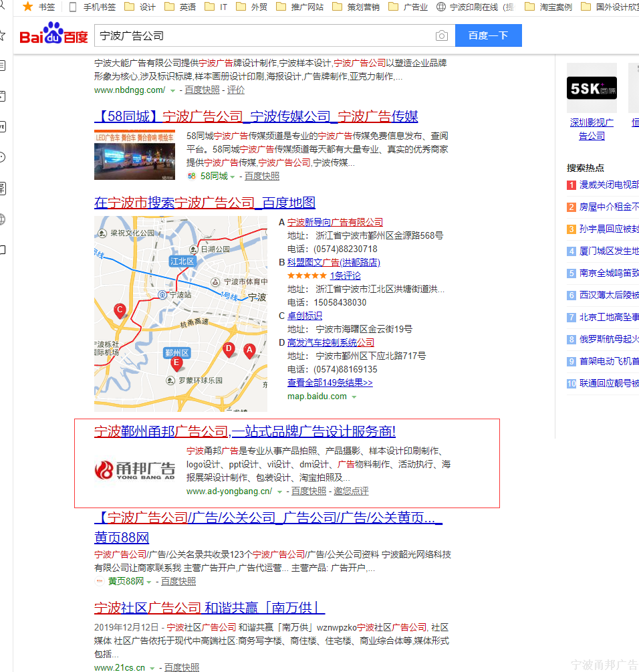
Task: Expand dropdown arrow next to 58同城
Action: click(x=232, y=177)
